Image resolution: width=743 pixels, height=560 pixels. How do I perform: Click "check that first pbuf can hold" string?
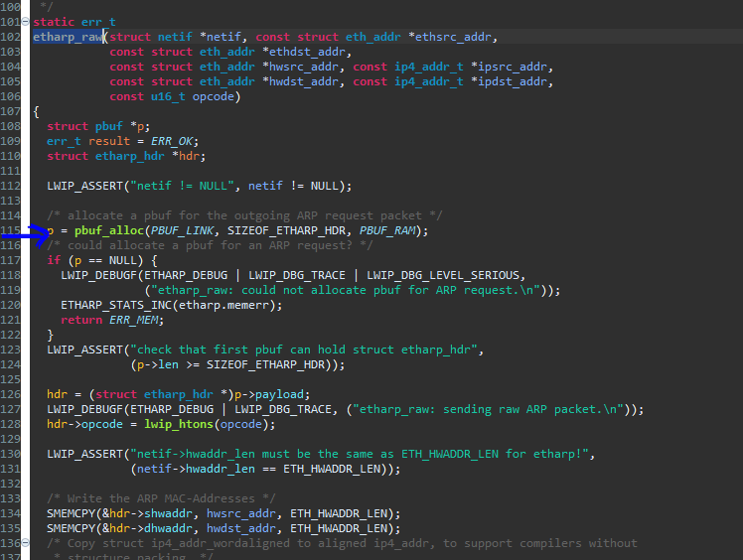pos(304,350)
